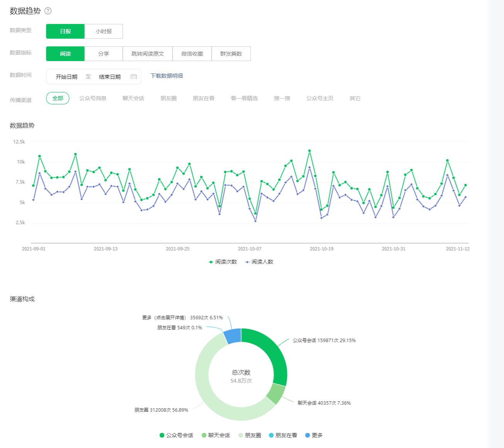
Task: Toggle 公众号会话 in donut chart legend
Action: point(176,435)
